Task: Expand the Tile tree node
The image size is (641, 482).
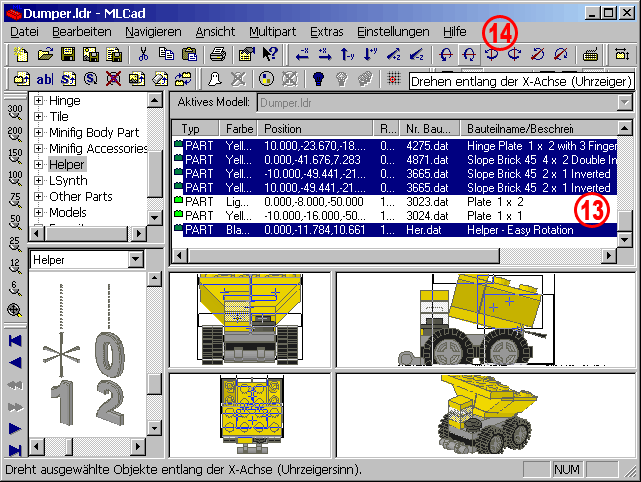Action: 38,117
